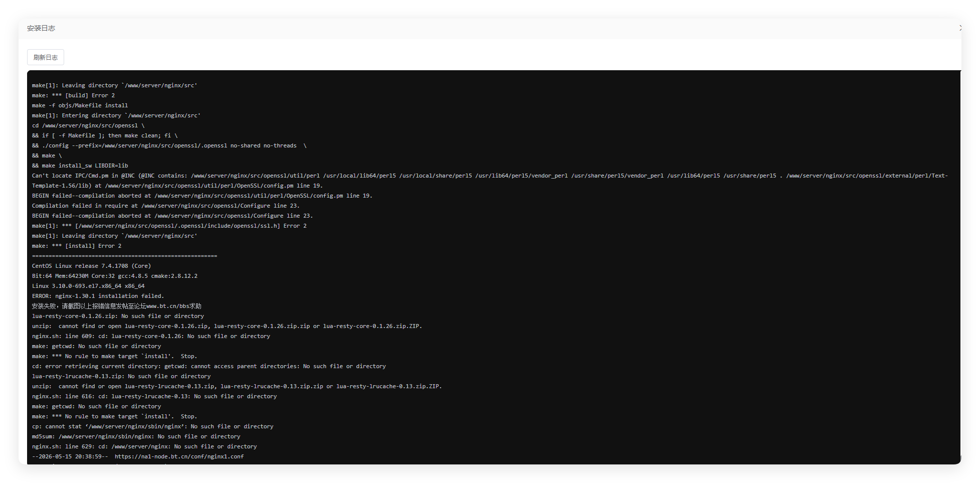The width and height of the screenshot is (980, 483).
Task: Click the 'cp: cannot stat' nginx line
Action: pos(153,426)
